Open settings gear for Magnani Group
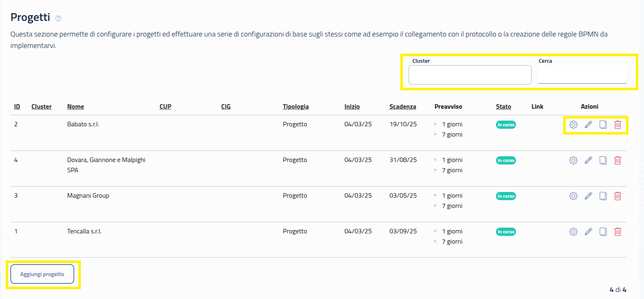Viewport: 644px width, 299px height. click(573, 196)
